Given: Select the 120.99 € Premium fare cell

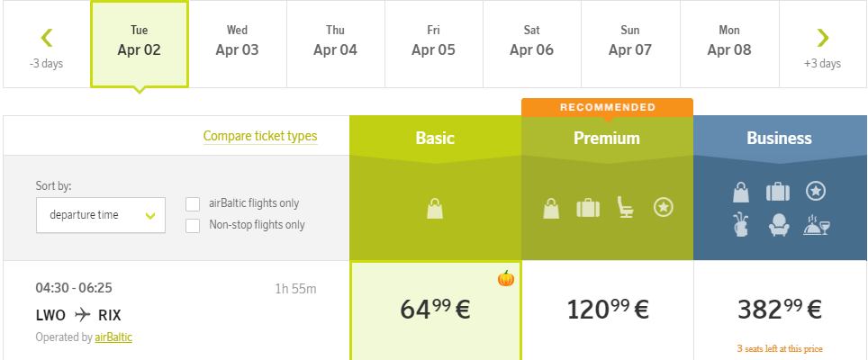Looking at the screenshot, I should (607, 310).
